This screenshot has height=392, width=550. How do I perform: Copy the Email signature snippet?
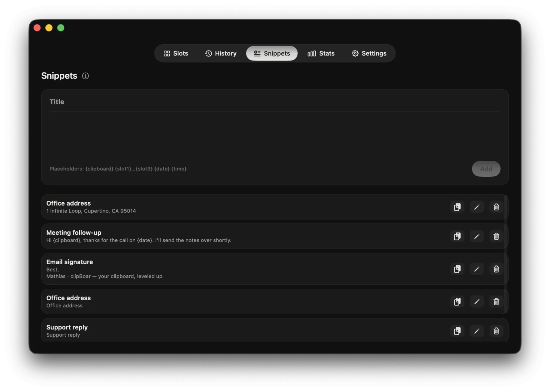point(457,269)
